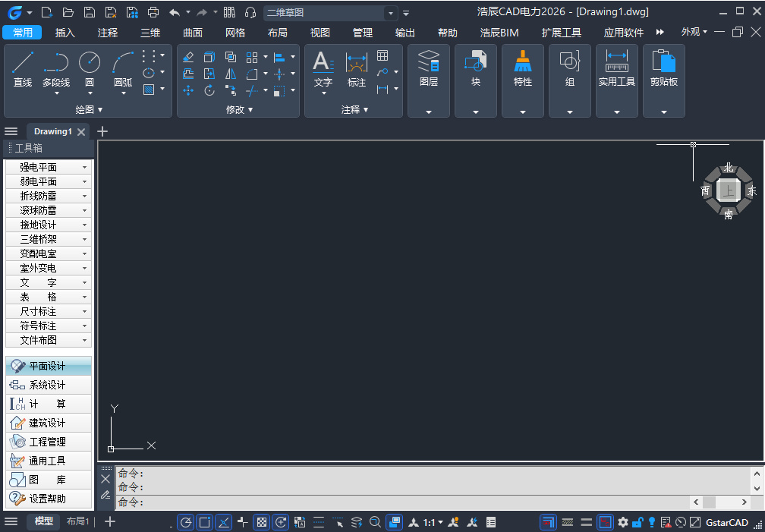Viewport: 765px width, 532px height.
Task: Toggle the highlighted red diagram status icon
Action: coord(605,522)
